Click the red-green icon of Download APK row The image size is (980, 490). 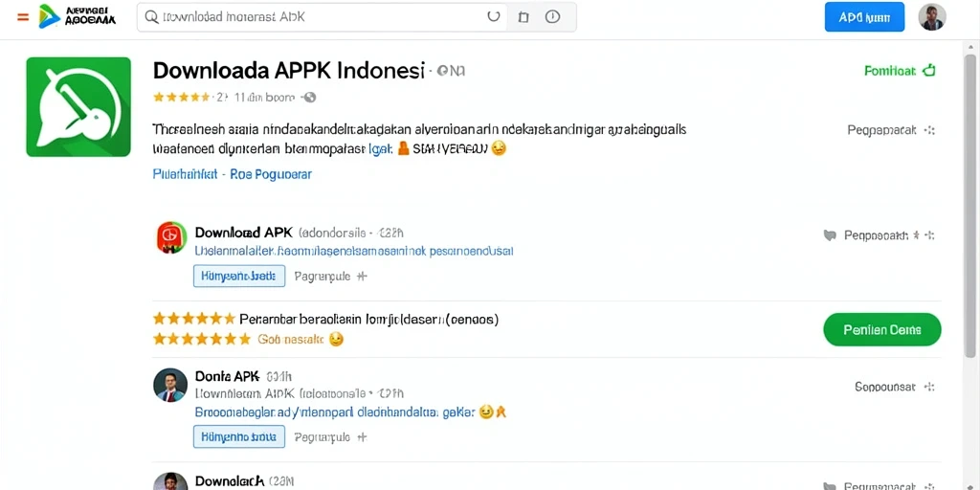172,237
